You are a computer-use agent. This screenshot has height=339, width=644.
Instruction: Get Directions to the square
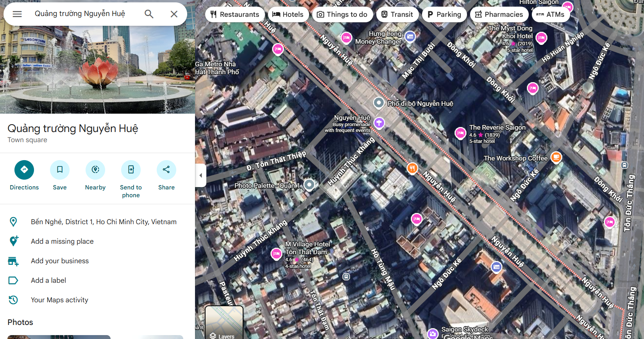click(24, 175)
